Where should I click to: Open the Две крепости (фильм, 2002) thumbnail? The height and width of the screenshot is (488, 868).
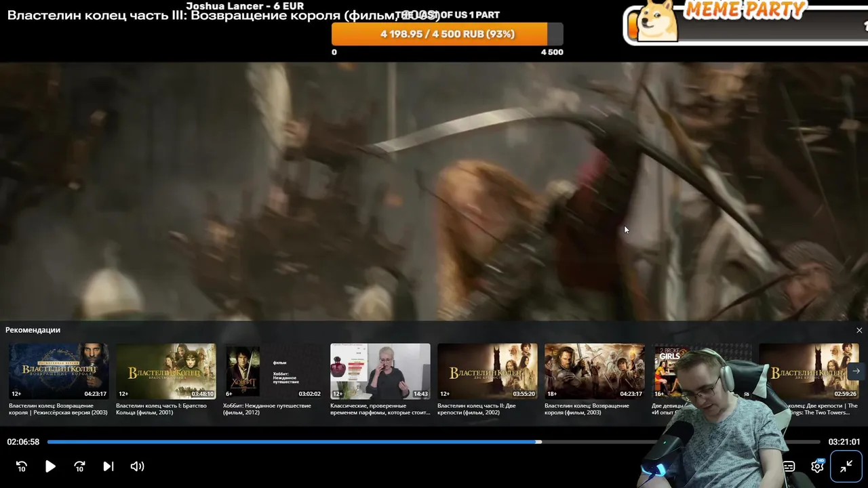click(488, 371)
